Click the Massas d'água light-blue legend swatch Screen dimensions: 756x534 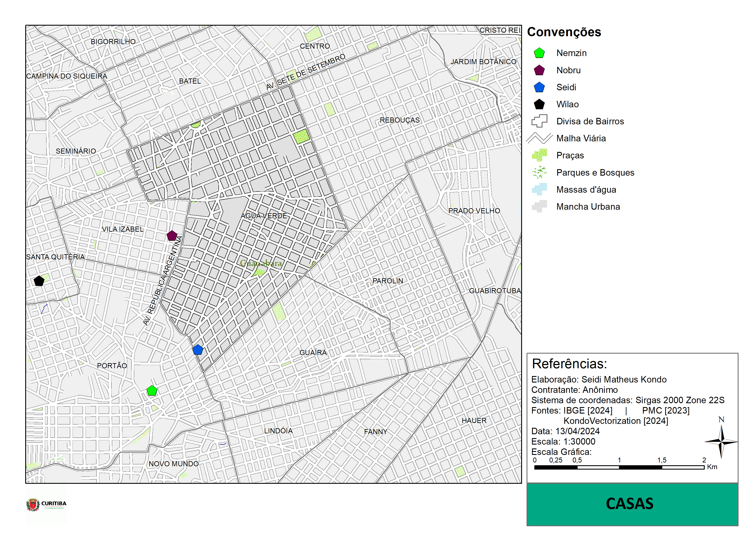click(539, 189)
